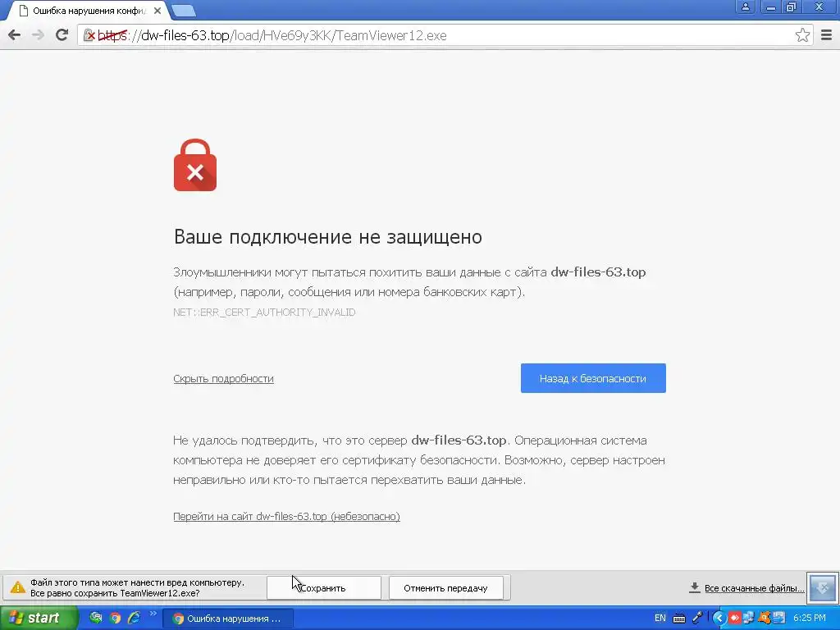
Task: Click 'Сохранить' to keep TeamViewer12.exe
Action: (x=323, y=588)
